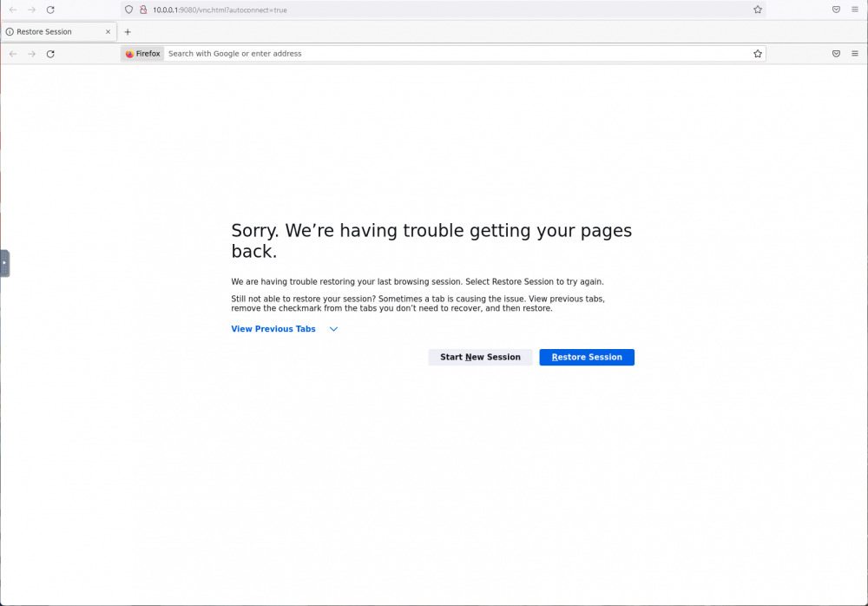Click the Firefox identity label in the address bar
Screen dimensions: 868x606
pyautogui.click(x=143, y=54)
